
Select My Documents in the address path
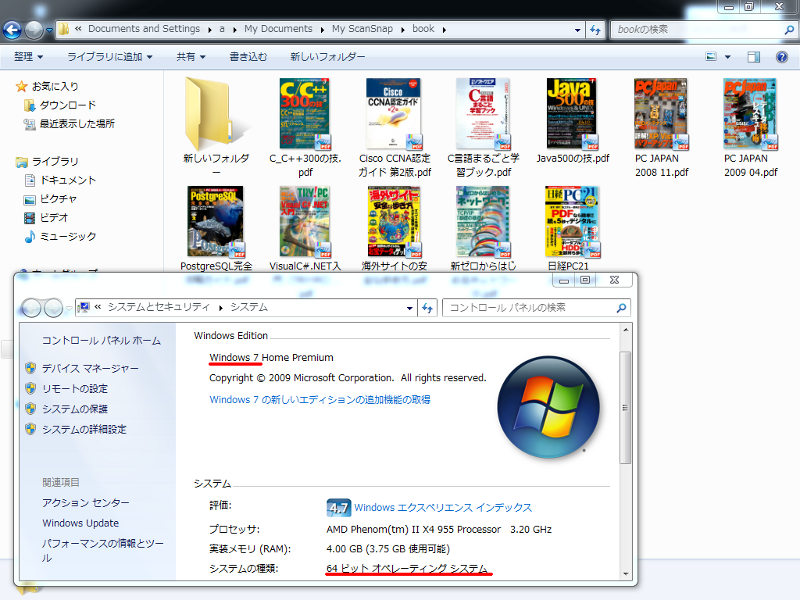278,29
